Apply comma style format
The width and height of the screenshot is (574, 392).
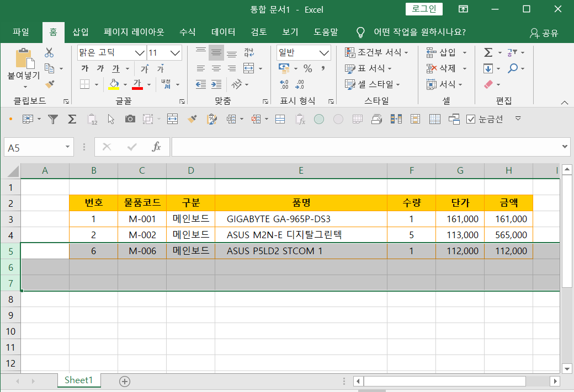[x=323, y=68]
